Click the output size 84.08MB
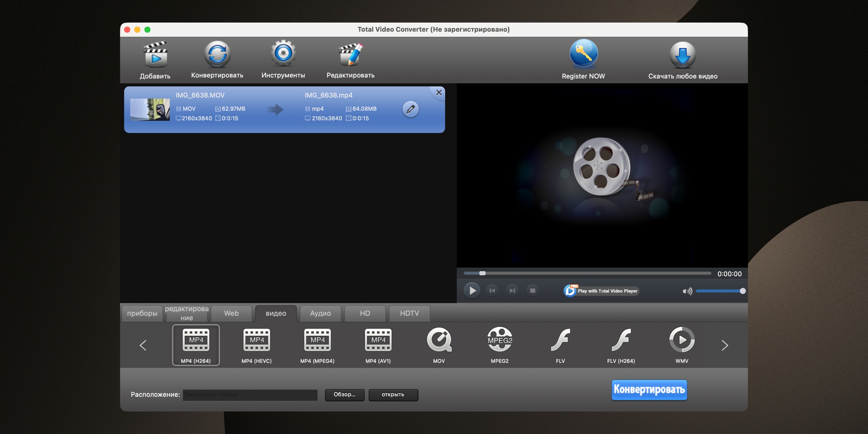The height and width of the screenshot is (434, 868). [364, 109]
